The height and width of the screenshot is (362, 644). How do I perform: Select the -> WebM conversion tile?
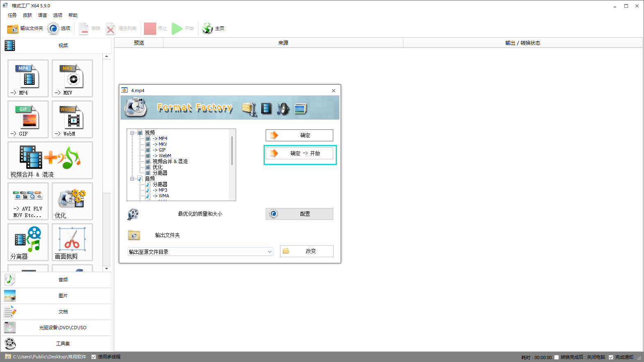[x=72, y=119]
